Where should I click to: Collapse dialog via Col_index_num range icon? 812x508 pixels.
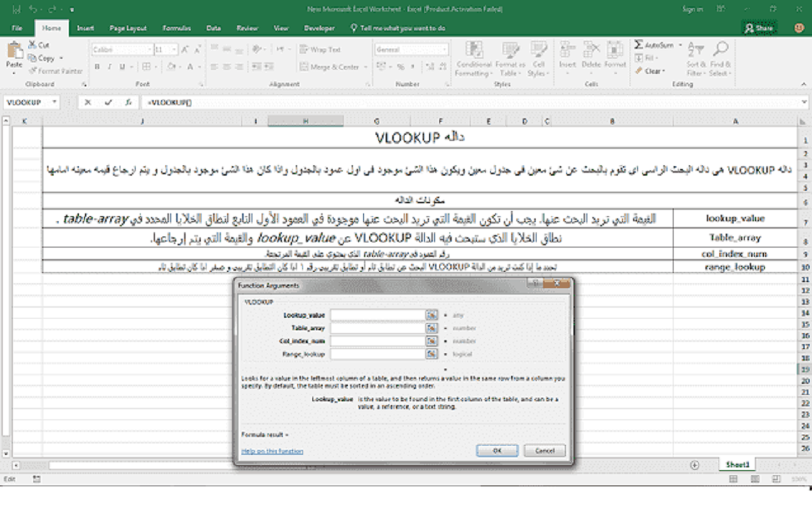point(431,341)
